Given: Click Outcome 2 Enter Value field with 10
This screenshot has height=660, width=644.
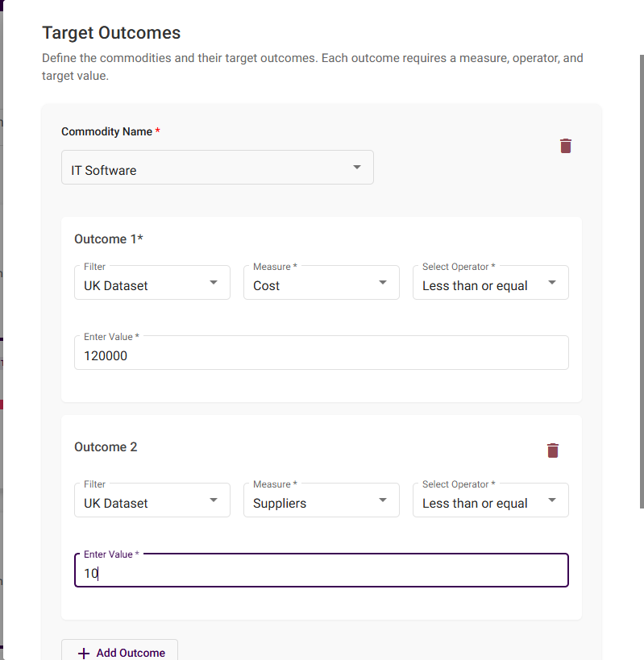Looking at the screenshot, I should (322, 571).
